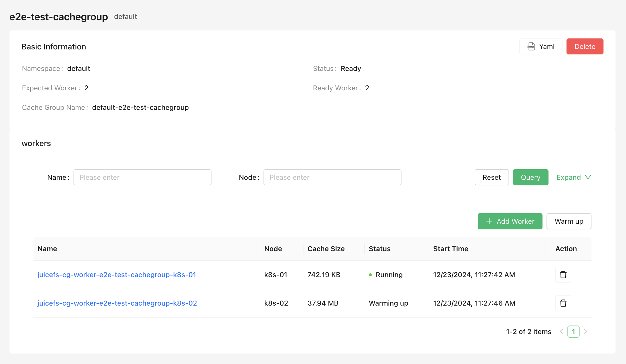Click the Node filter input field
This screenshot has width=626, height=364.
point(332,177)
